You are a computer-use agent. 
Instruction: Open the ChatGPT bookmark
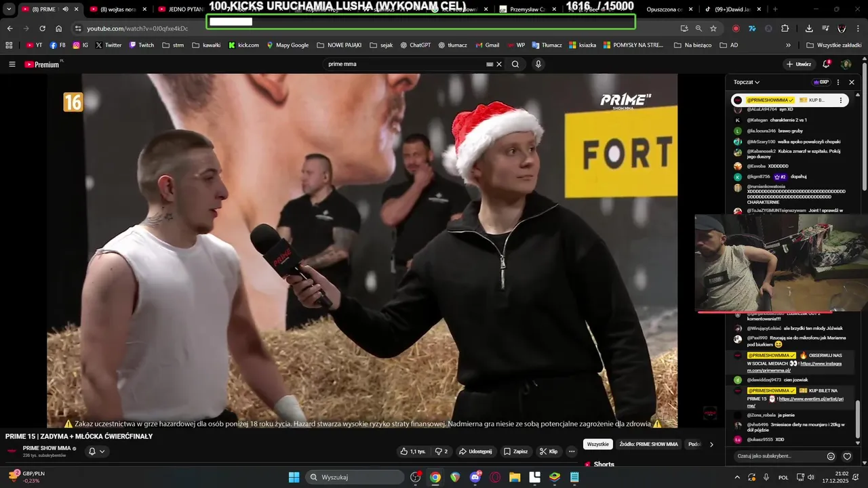(x=415, y=45)
